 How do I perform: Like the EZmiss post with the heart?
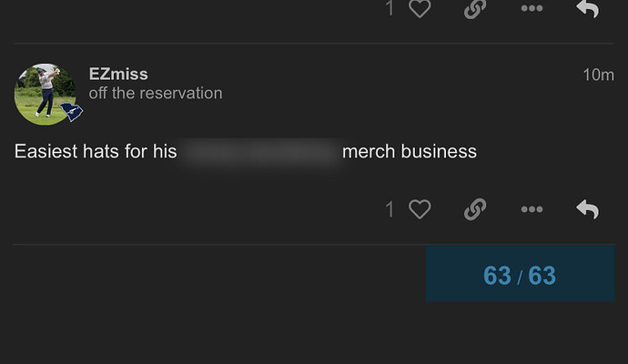click(420, 210)
